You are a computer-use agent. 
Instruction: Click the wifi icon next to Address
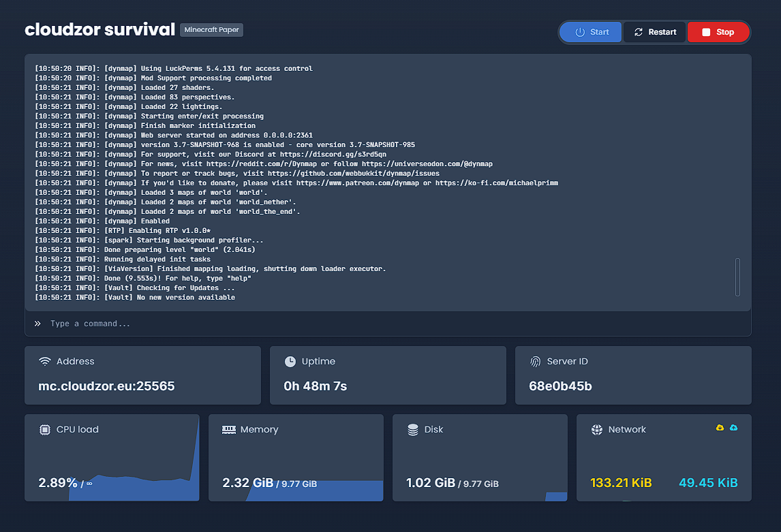pos(45,361)
